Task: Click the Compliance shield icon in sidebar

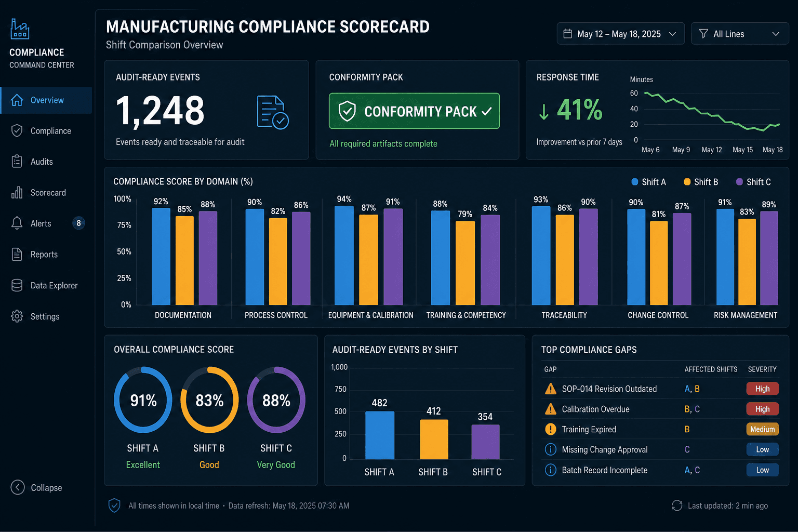Action: (x=17, y=131)
